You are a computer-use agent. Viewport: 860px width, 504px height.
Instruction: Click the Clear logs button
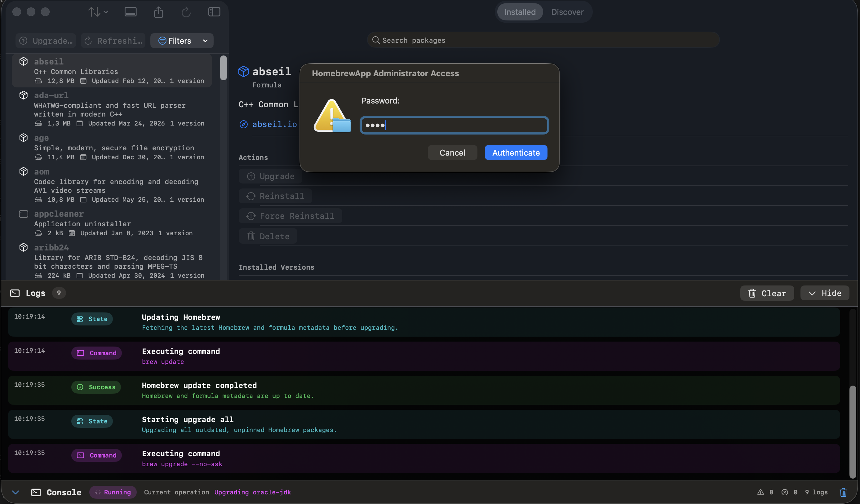[x=767, y=293]
